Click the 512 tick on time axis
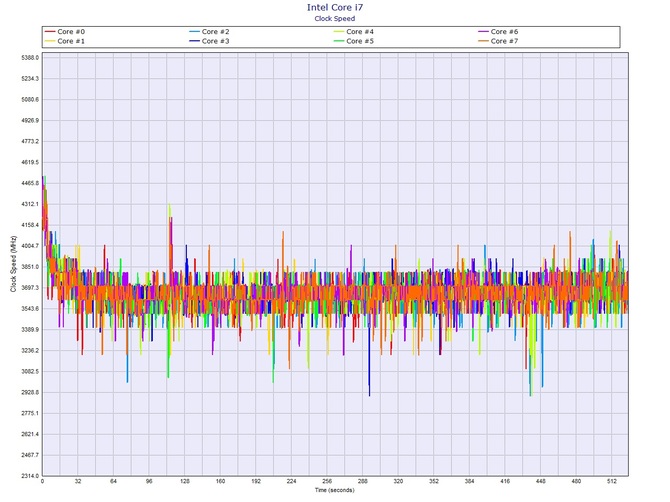 pos(612,481)
